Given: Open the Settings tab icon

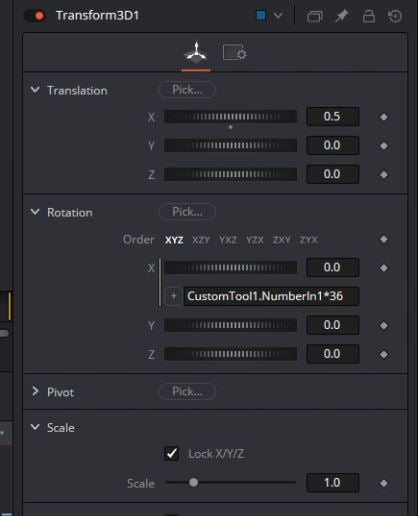Looking at the screenshot, I should pos(235,53).
